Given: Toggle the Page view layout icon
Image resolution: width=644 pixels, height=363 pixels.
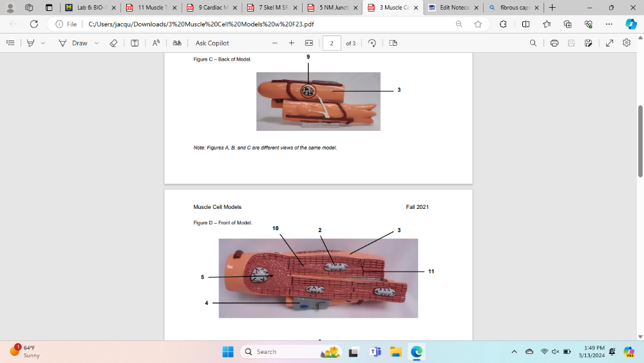Looking at the screenshot, I should pyautogui.click(x=393, y=43).
